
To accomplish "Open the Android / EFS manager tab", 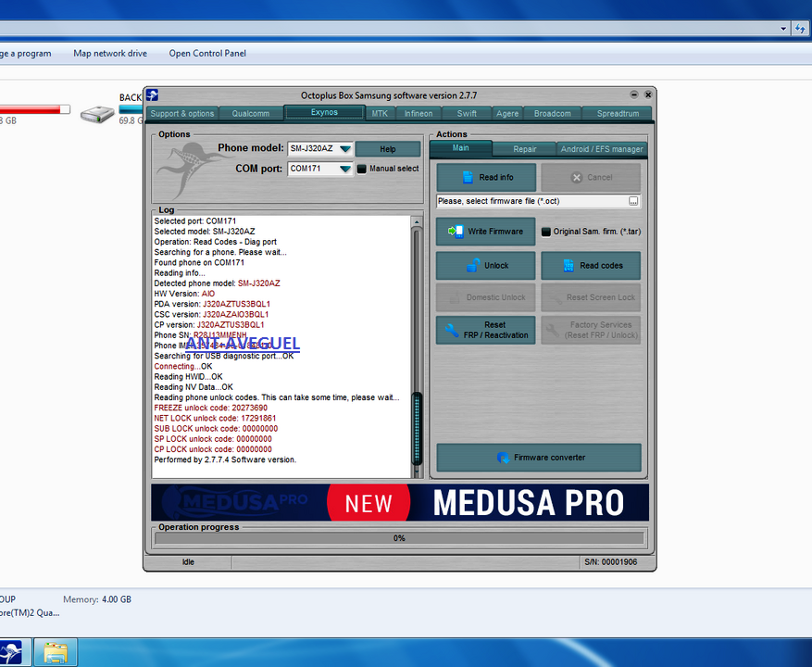I will pos(602,149).
